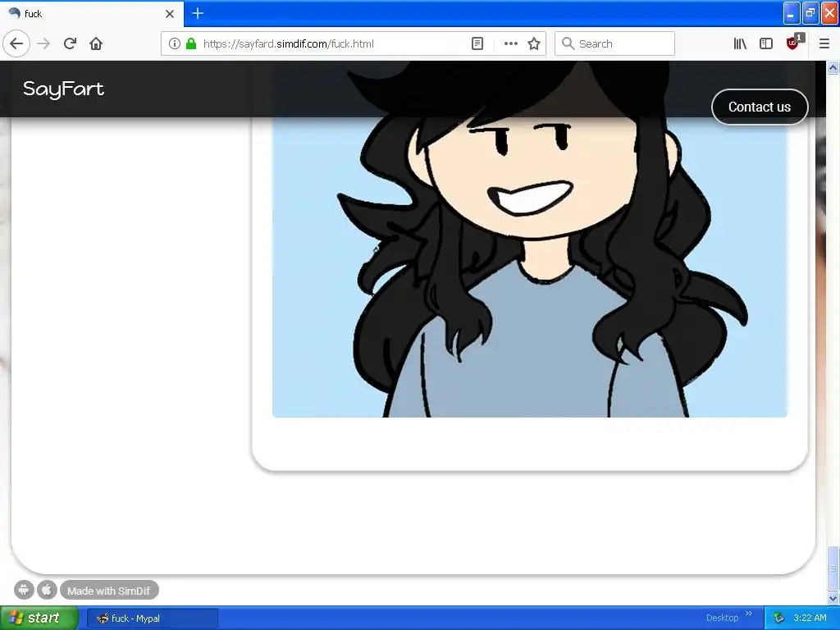Open page actions three-dot menu
The image size is (840, 630).
(510, 43)
